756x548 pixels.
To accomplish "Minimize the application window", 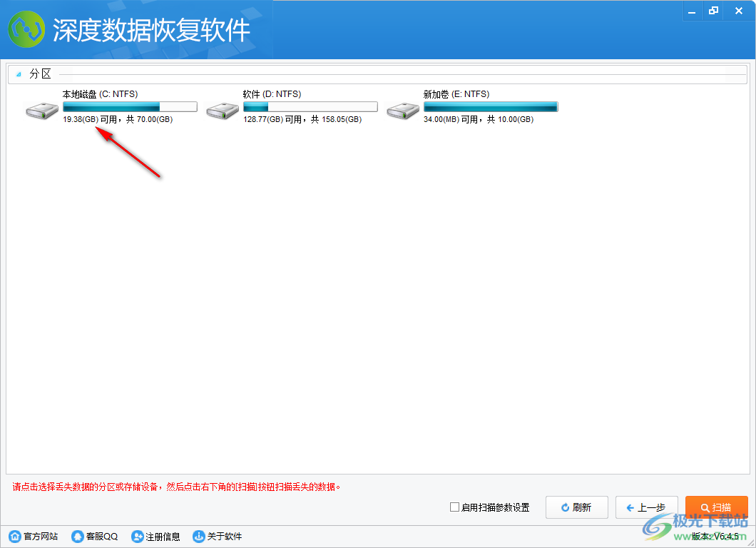I will pos(692,11).
